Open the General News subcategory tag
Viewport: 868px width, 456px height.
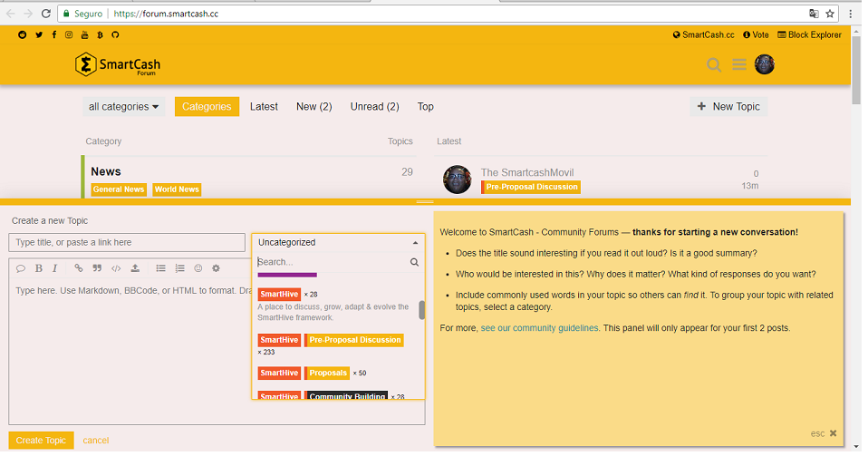point(119,189)
